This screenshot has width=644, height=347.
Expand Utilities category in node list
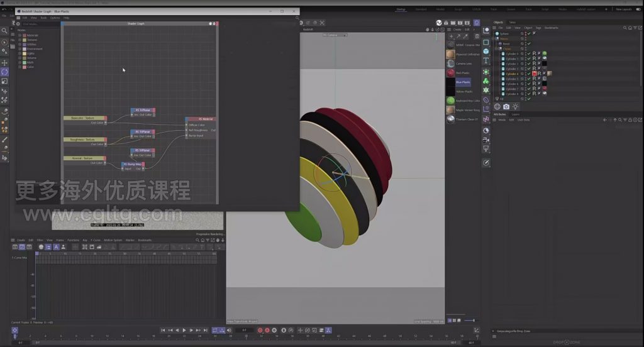[19, 45]
